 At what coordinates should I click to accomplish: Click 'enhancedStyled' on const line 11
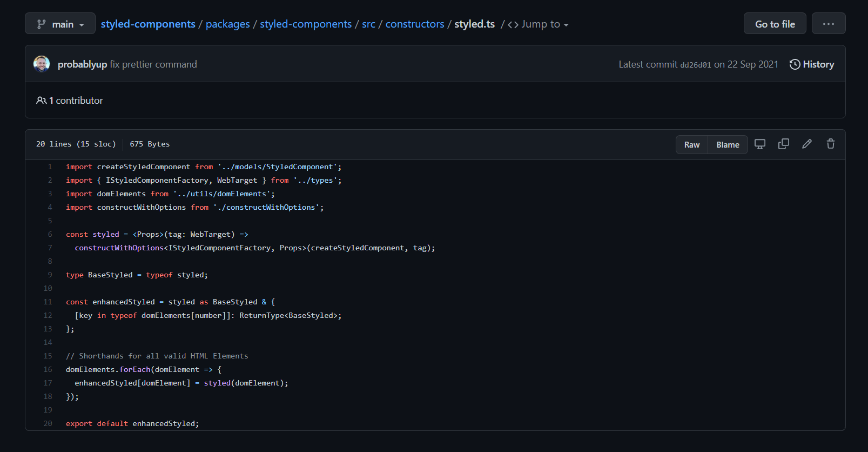pyautogui.click(x=124, y=302)
